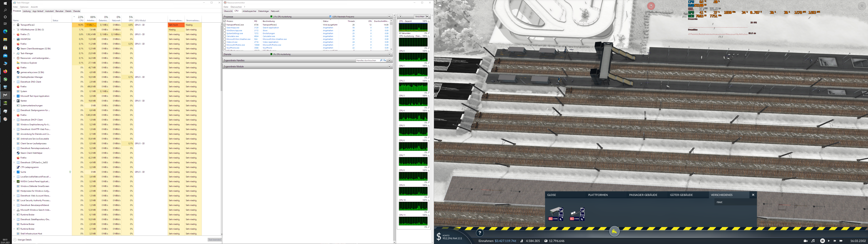The image size is (868, 244).
Task: Open the help question mark button
Action: (x=480, y=233)
